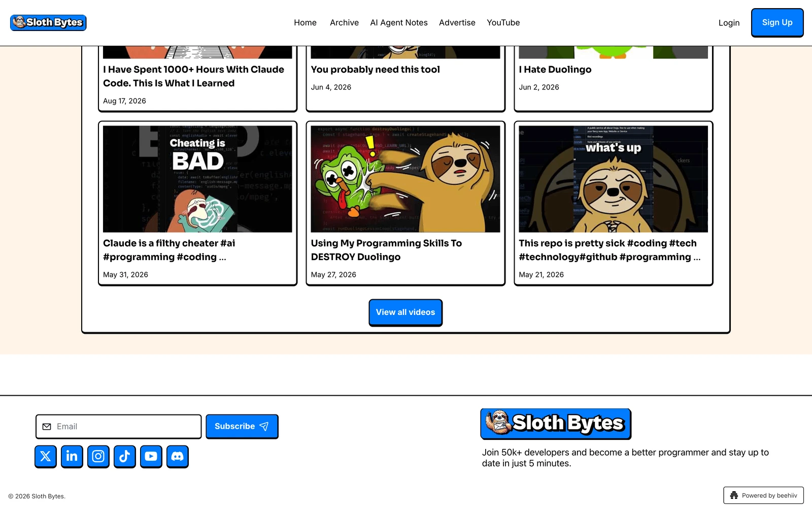Click the 'Jun 4, 2026' date text
Image resolution: width=812 pixels, height=508 pixels.
click(x=331, y=87)
